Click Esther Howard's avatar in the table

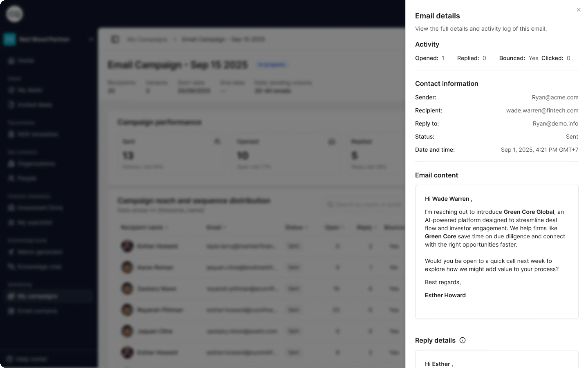pos(127,246)
